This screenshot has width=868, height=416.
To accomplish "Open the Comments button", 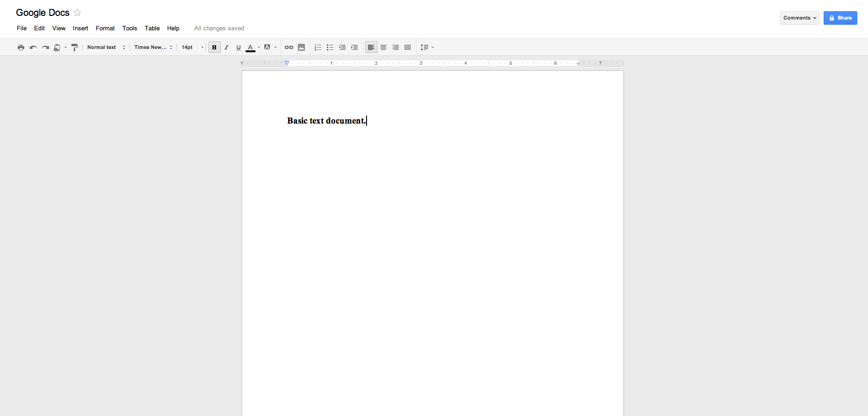I will click(799, 18).
